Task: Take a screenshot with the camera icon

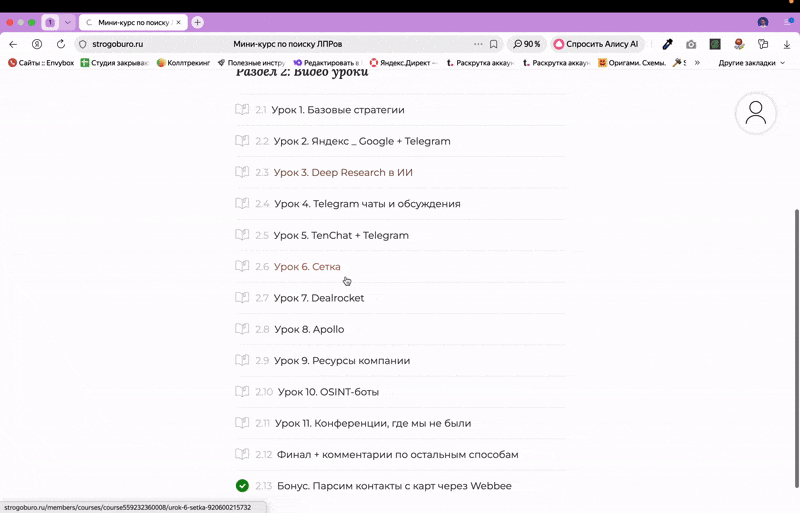Action: [x=691, y=44]
